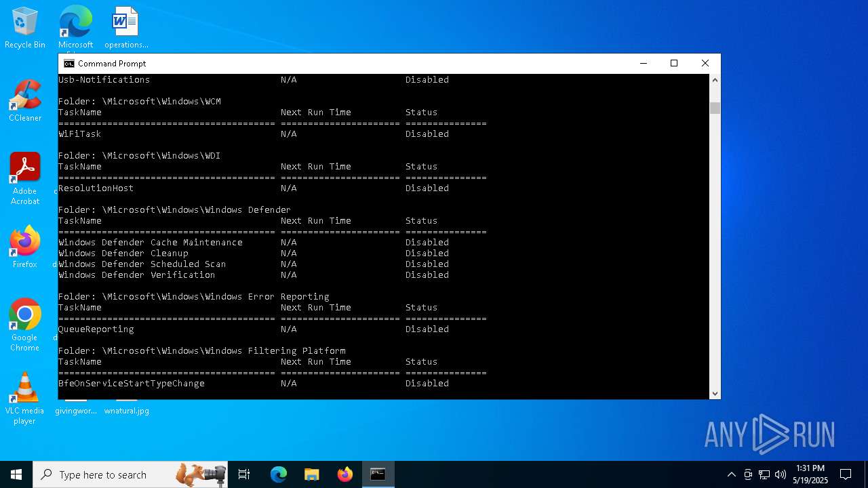Screen dimensions: 868x488
Task: Click the QueueReporting task name
Action: pyautogui.click(x=96, y=329)
